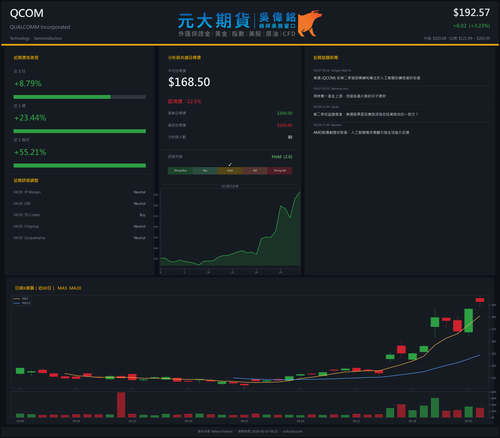
Task: Click the $100.00 low target value
Action: [x=285, y=125]
